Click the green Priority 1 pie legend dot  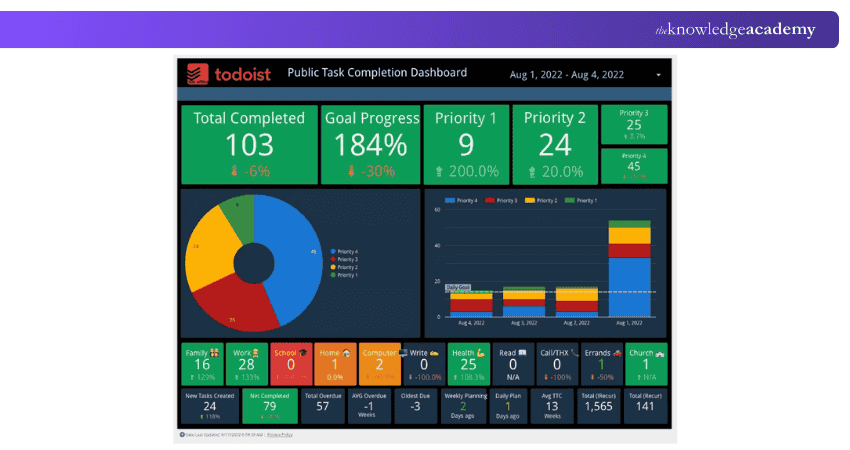tap(333, 275)
